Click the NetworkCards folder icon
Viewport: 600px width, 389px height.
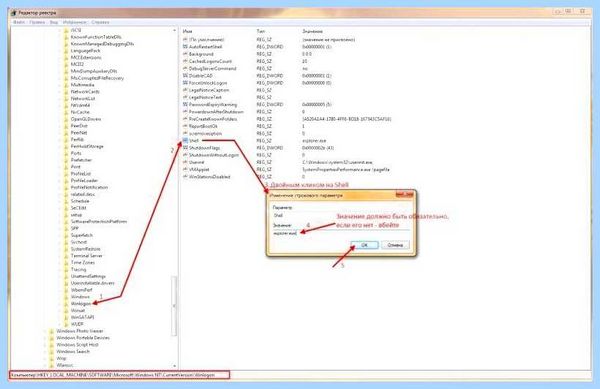tap(66, 92)
